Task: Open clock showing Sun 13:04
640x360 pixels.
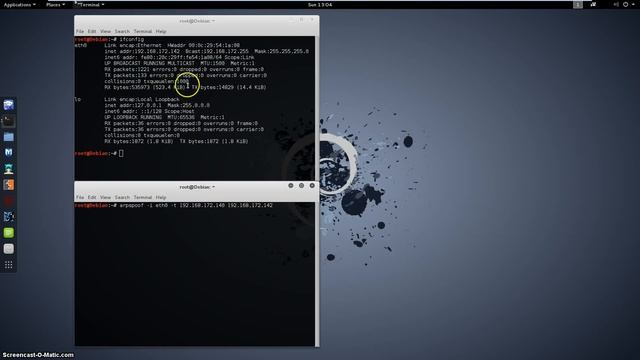Action: (x=320, y=4)
